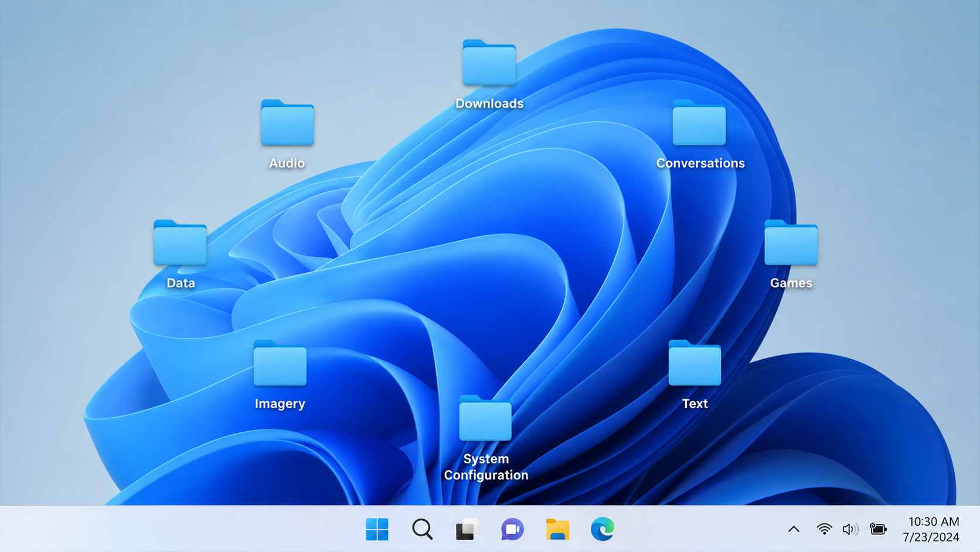Image resolution: width=980 pixels, height=552 pixels.
Task: Click the "Imagery" folder label
Action: click(x=280, y=404)
